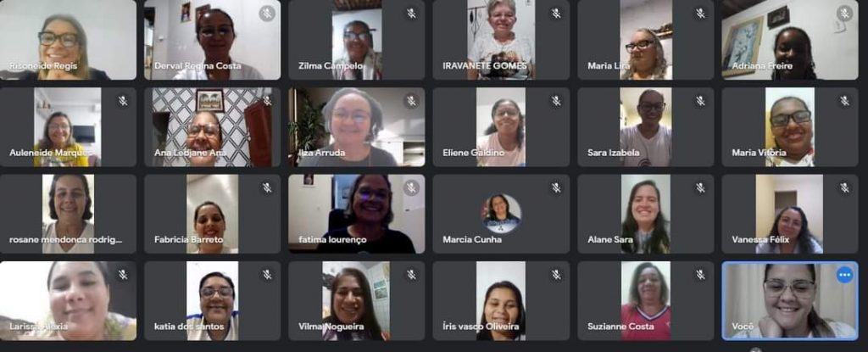Click muted mic icon on Suzianne Costa tile
This screenshot has width=868, height=352.
pyautogui.click(x=700, y=275)
